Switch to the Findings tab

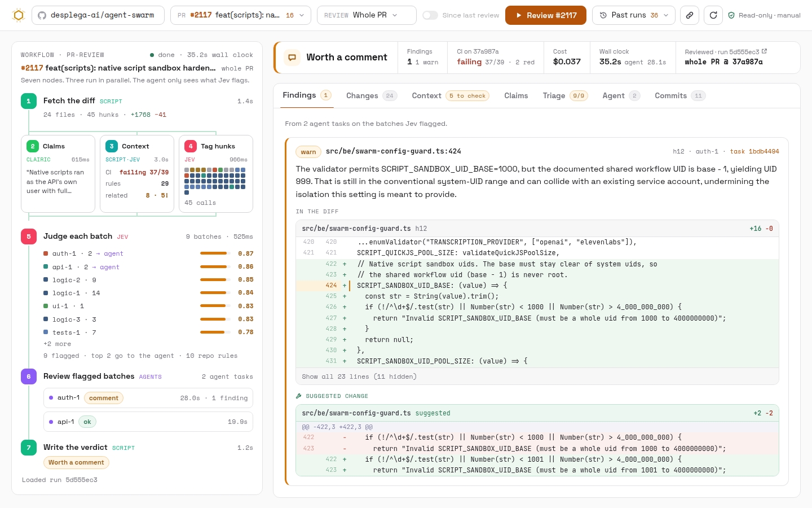click(x=307, y=95)
